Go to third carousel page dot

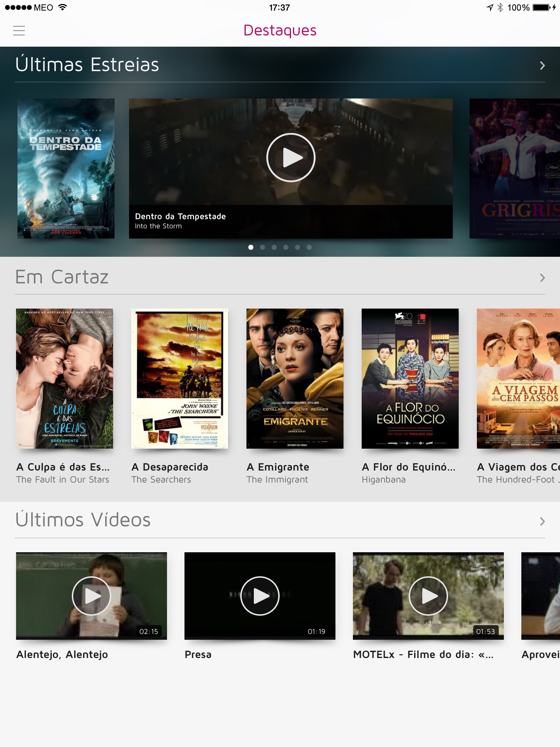274,247
